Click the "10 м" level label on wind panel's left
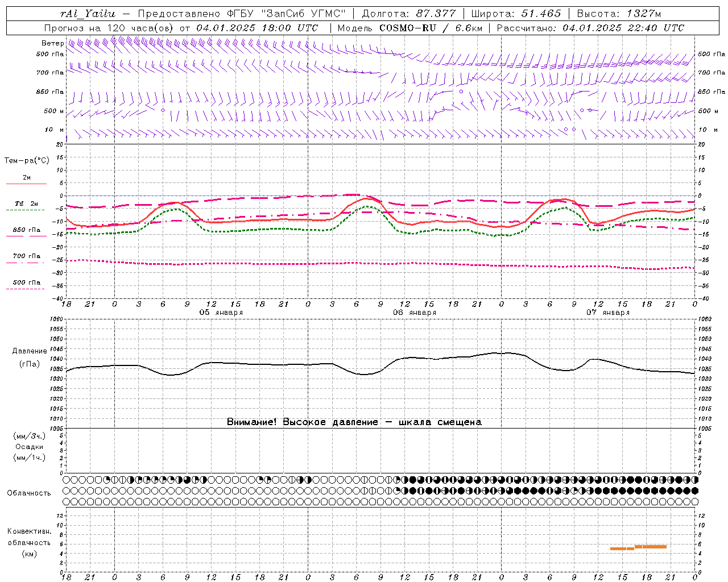Image resolution: width=728 pixels, height=582 pixels. [x=54, y=130]
